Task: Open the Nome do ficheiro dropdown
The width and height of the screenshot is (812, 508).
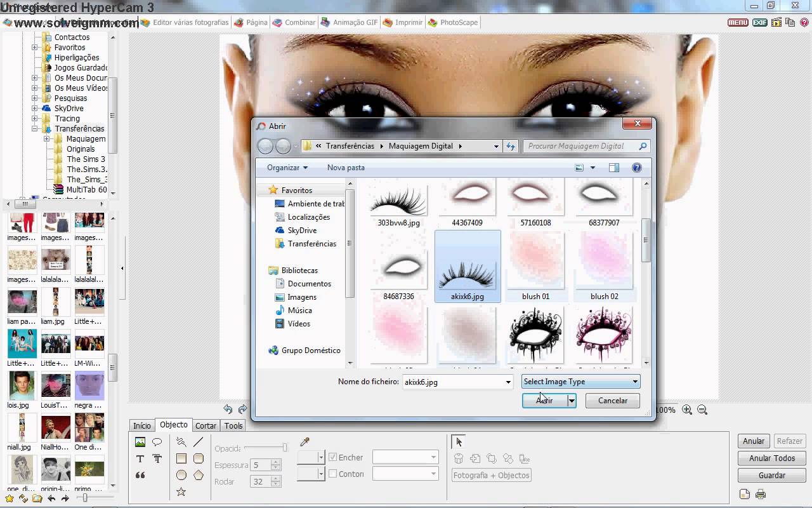Action: (x=508, y=382)
